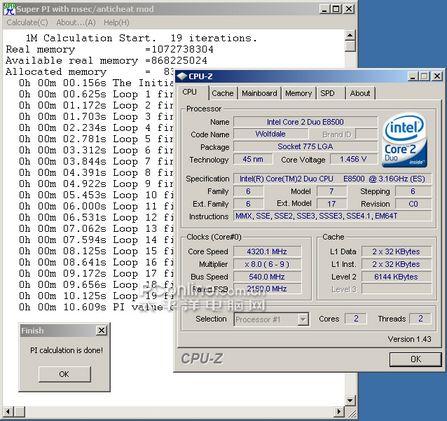The width and height of the screenshot is (447, 421).
Task: Click the Instructions field listing MMX, SSE
Action: click(332, 216)
